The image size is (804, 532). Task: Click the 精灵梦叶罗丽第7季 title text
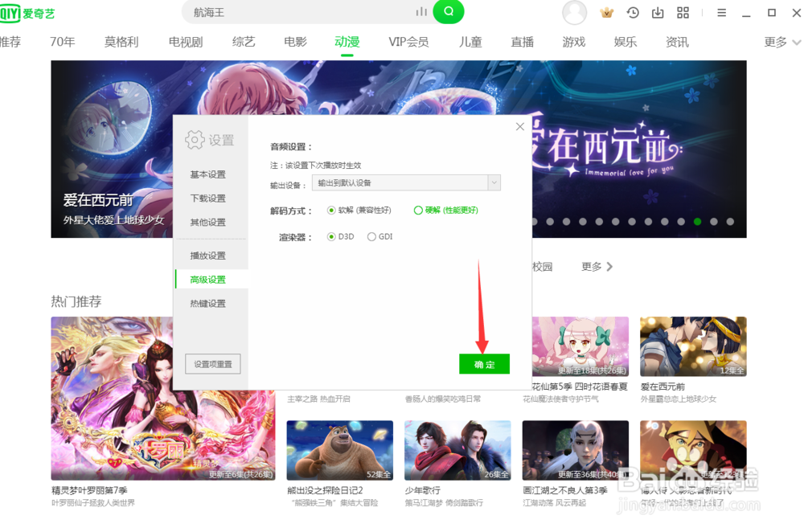click(89, 490)
